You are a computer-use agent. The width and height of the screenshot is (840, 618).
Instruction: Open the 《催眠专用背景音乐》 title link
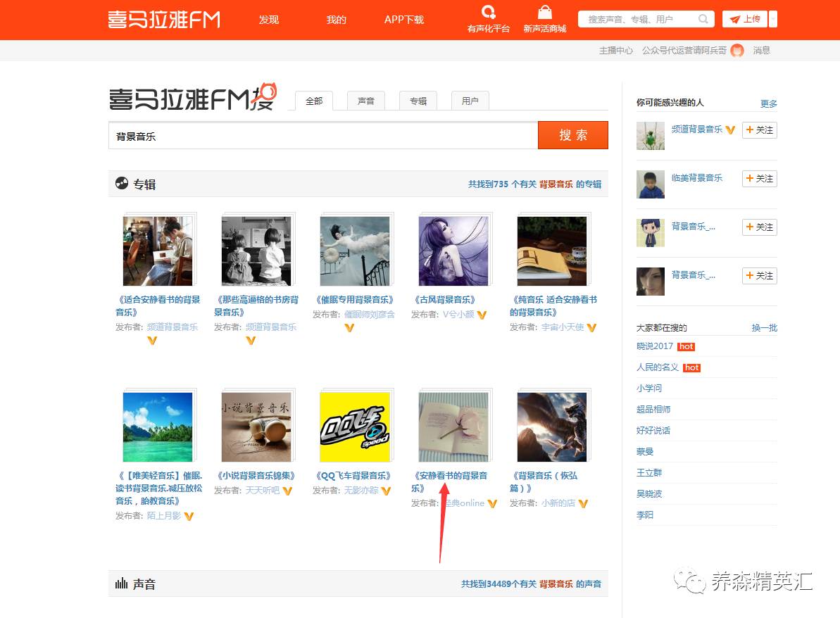click(x=355, y=300)
